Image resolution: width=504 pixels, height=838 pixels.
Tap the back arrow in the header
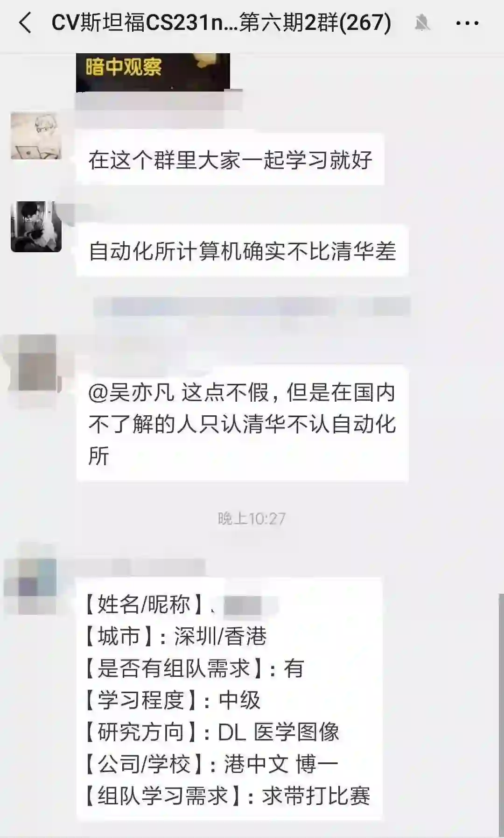(25, 23)
